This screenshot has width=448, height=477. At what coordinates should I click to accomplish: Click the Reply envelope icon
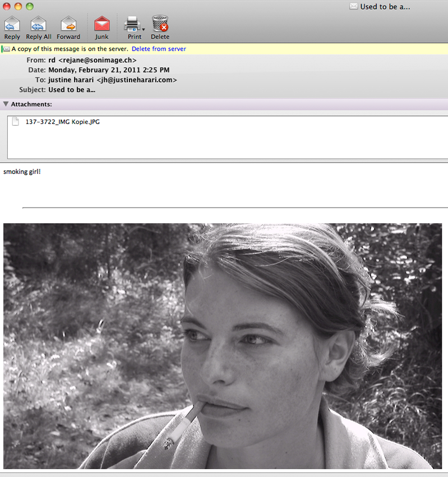click(12, 24)
